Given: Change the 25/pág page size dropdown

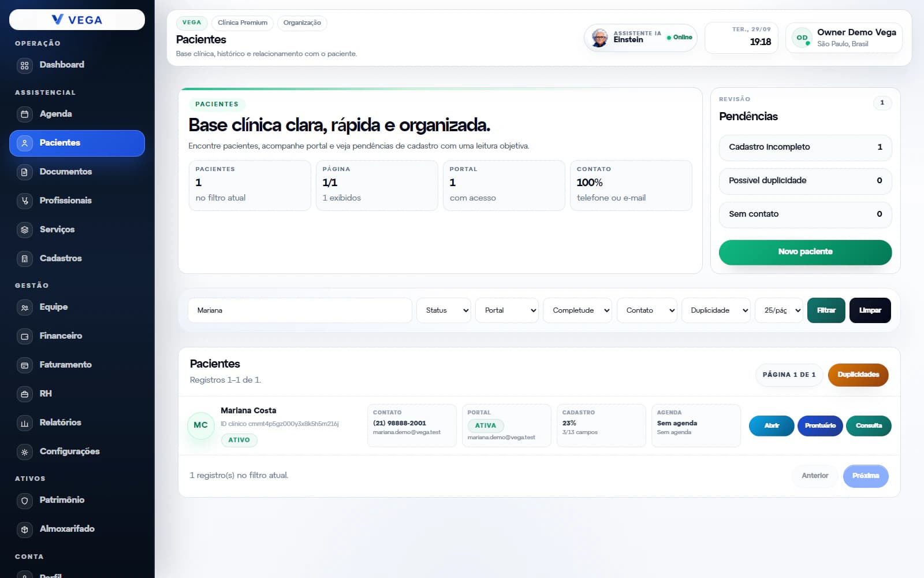Looking at the screenshot, I should point(779,310).
